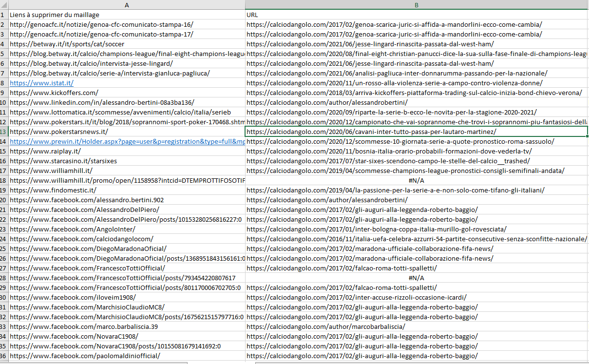
Task: Select the facebook.com/calciodangolocom cell
Action: point(81,239)
